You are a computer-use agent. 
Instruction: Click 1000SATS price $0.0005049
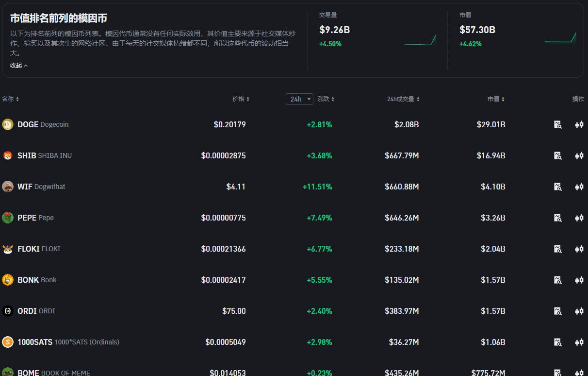(x=226, y=342)
